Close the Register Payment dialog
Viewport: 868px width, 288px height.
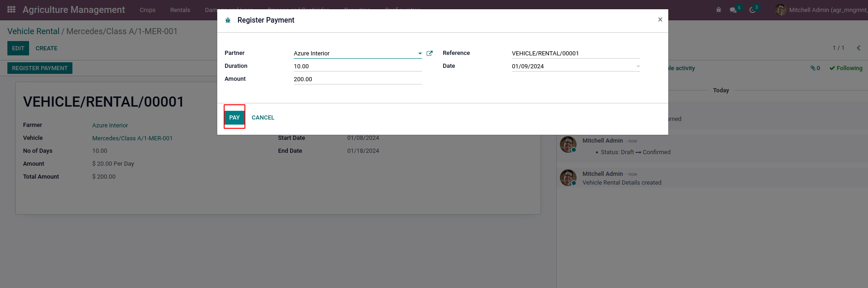660,19
